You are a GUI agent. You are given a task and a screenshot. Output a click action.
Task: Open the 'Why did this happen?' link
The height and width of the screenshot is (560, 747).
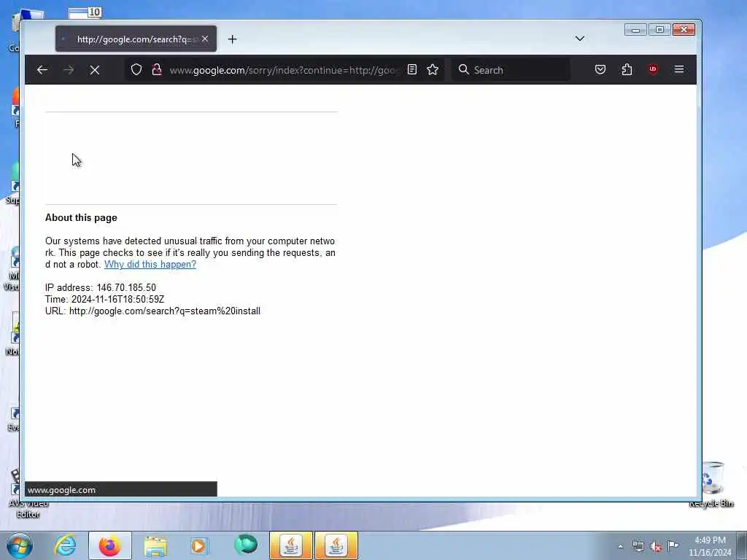pyautogui.click(x=150, y=264)
